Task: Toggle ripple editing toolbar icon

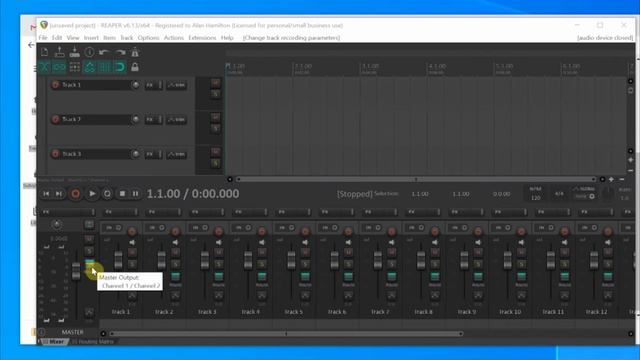Action: [x=74, y=67]
